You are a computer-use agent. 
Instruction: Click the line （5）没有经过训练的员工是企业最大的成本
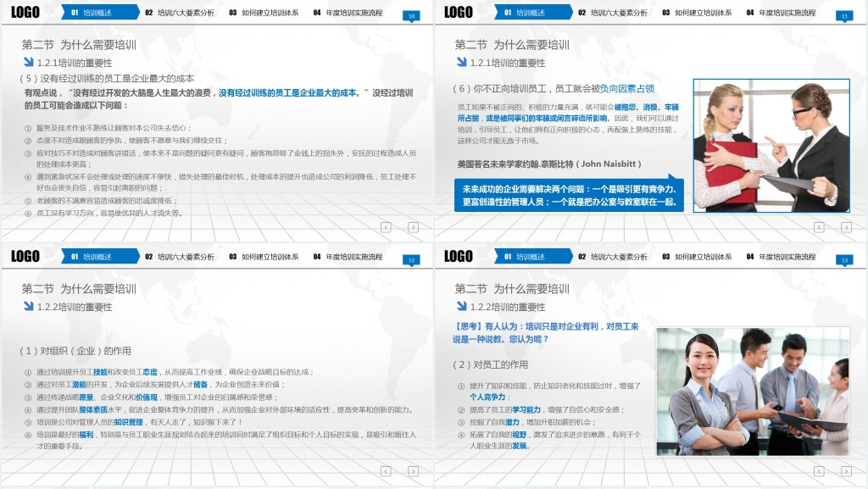[107, 79]
